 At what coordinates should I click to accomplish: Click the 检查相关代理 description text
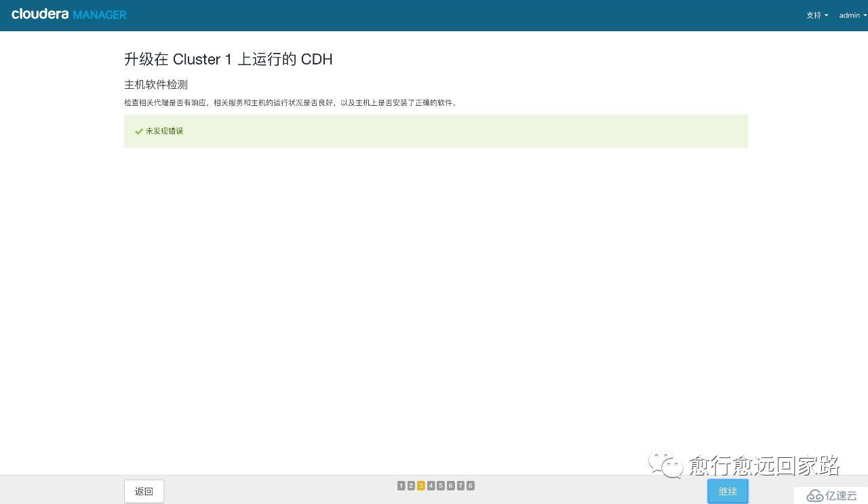(x=291, y=103)
